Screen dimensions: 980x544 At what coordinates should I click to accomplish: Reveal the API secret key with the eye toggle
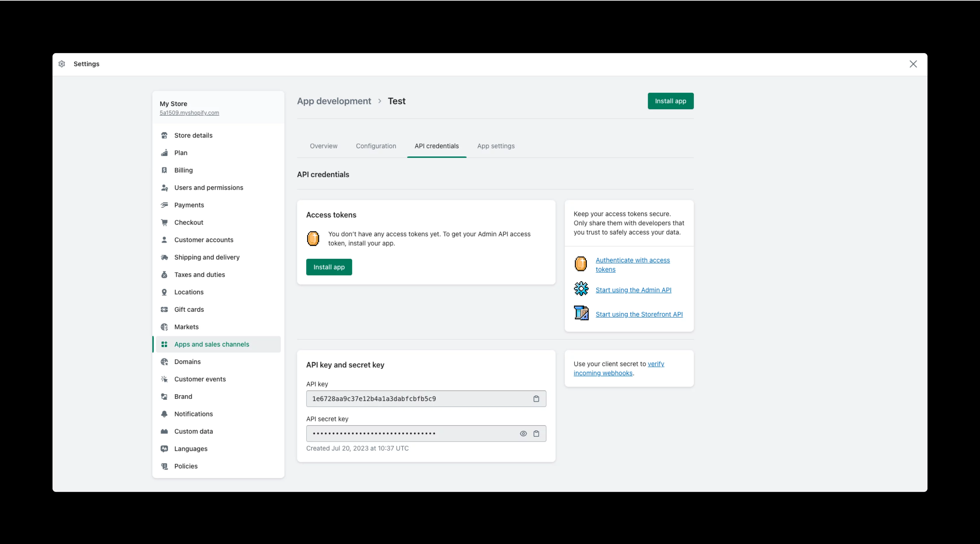click(523, 433)
